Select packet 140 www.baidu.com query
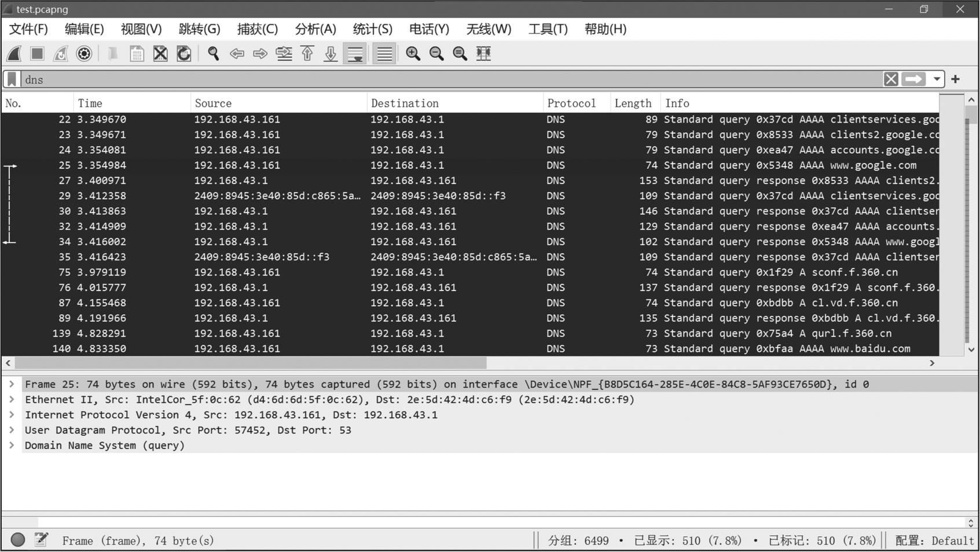 click(x=470, y=349)
